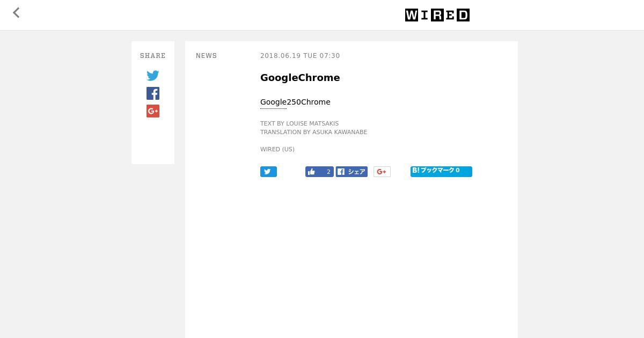The image size is (644, 338).
Task: Select the WIRED (US) source label
Action: 277,149
